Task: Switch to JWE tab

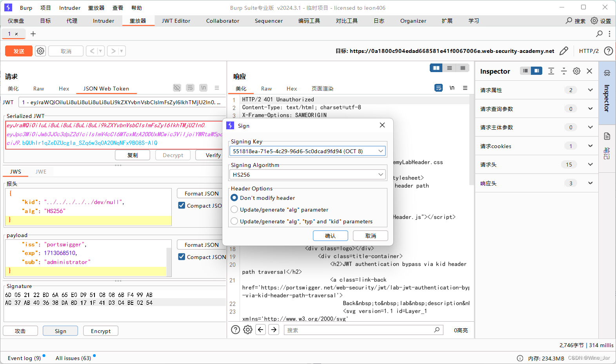Action: [x=41, y=172]
